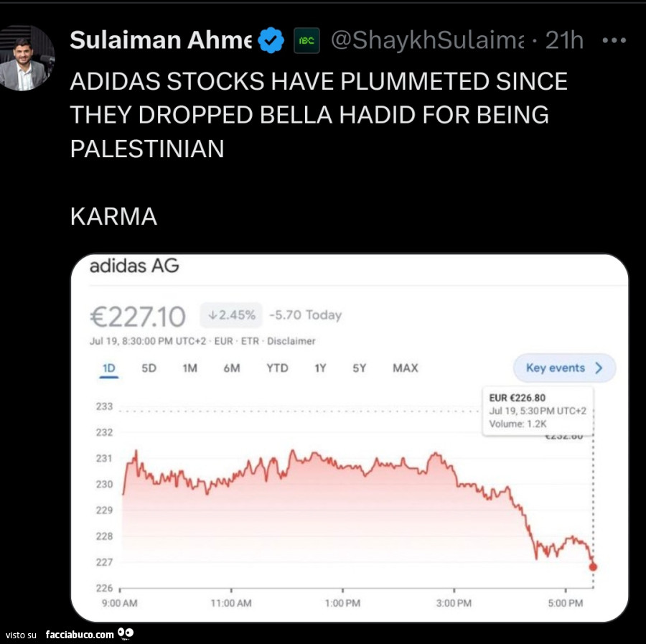This screenshot has width=646, height=644.
Task: Show the 6M chart range
Action: [x=232, y=368]
